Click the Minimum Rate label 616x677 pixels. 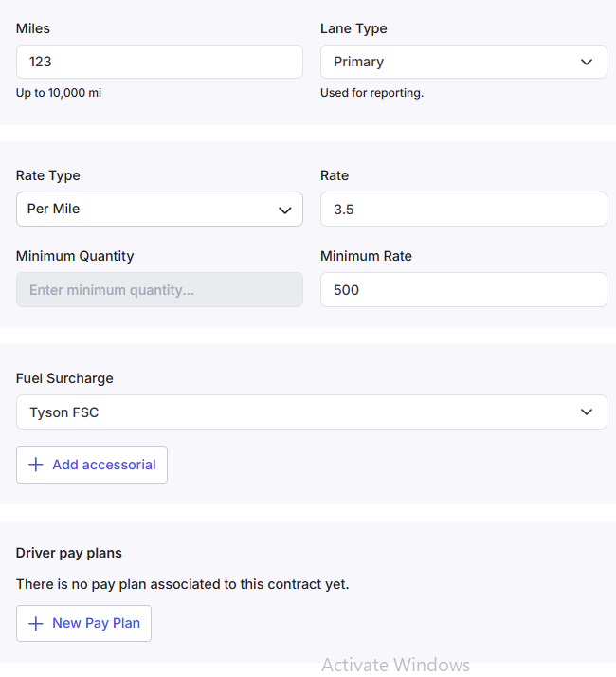[366, 256]
